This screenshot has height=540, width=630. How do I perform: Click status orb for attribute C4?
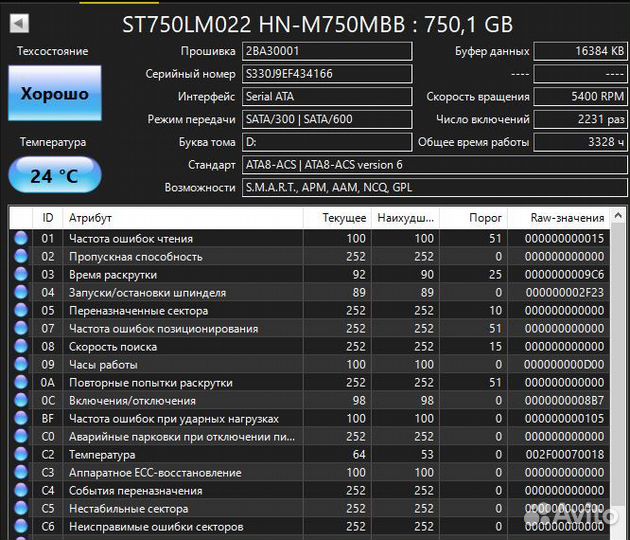21,490
